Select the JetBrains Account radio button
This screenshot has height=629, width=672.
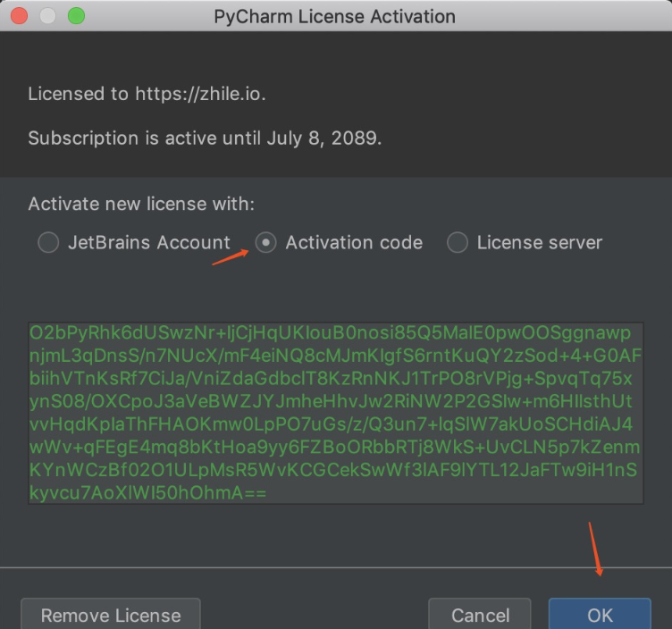click(x=48, y=242)
